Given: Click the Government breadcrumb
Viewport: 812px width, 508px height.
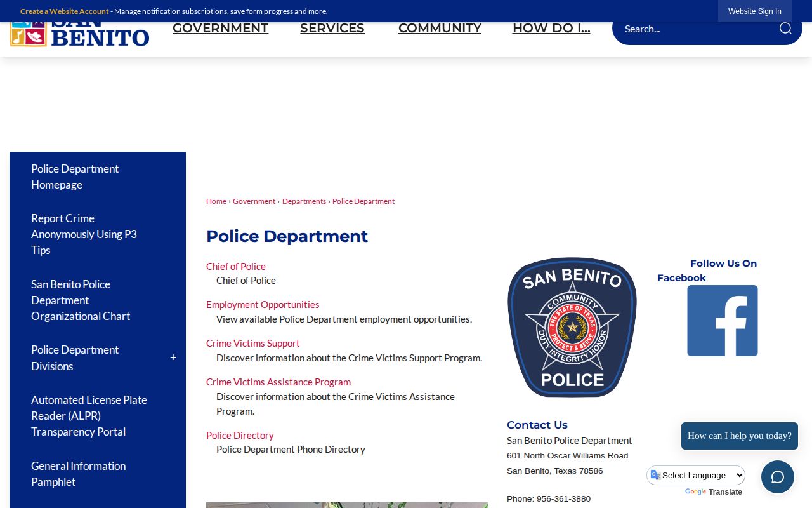Looking at the screenshot, I should 254,201.
